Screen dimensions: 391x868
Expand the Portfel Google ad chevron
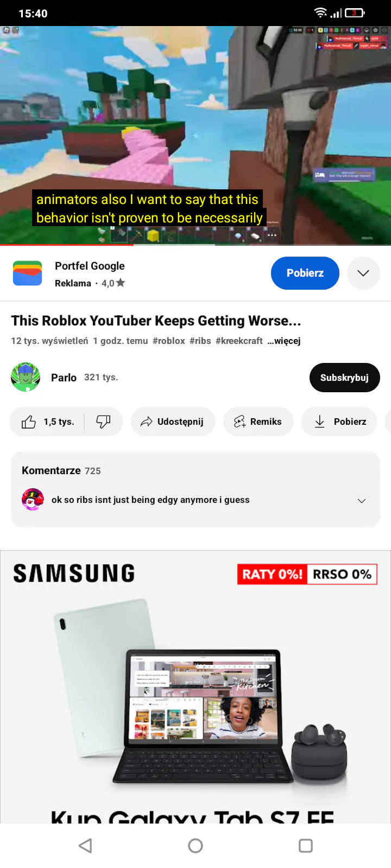(363, 273)
